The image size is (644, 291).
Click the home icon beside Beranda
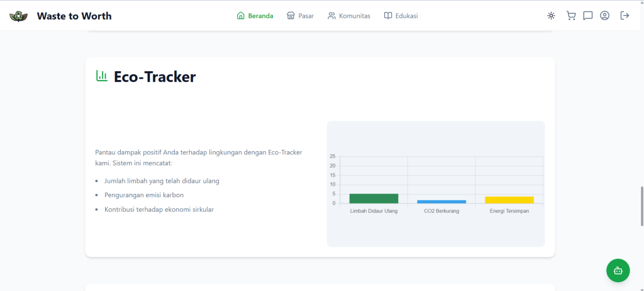pos(240,16)
